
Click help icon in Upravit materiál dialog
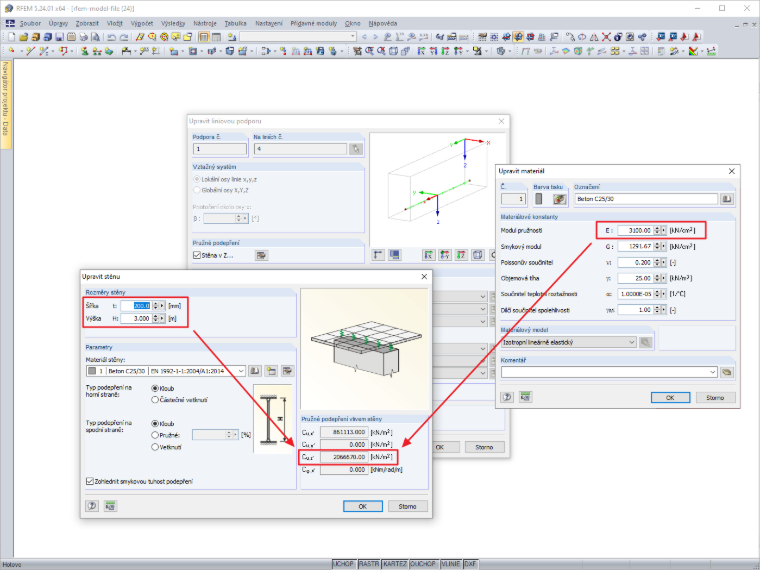(507, 397)
